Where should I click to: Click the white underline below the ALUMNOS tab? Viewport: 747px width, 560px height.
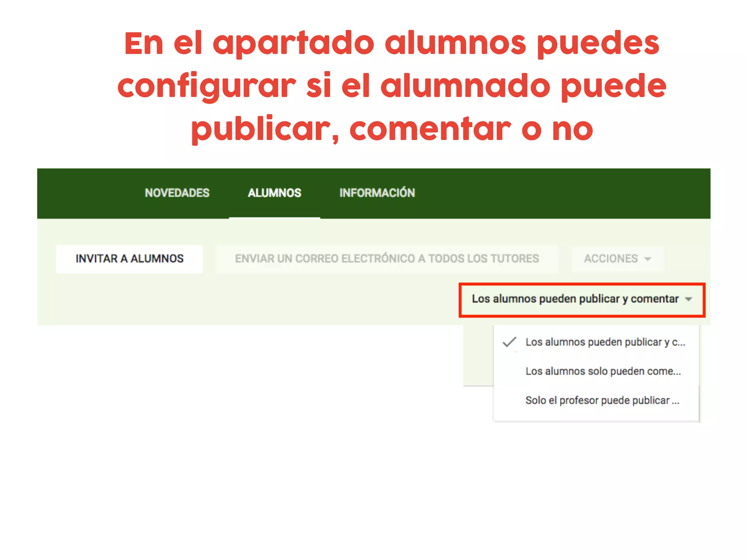275,218
